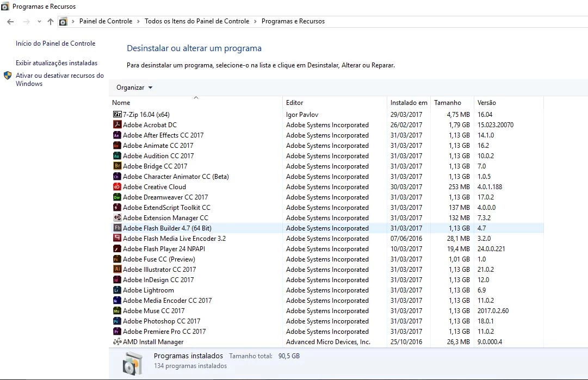The height and width of the screenshot is (380, 588).
Task: Click version 15.023.20070
Action: [496, 125]
